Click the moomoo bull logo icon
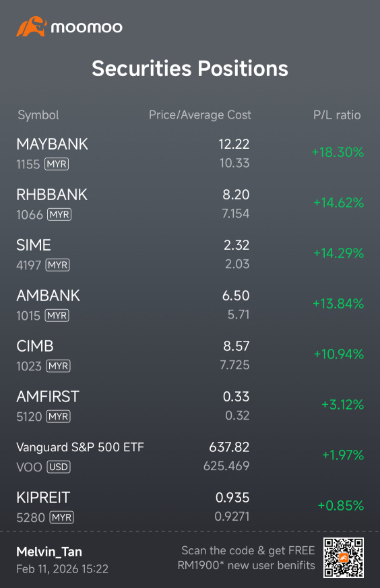This screenshot has height=588, width=380. [32, 27]
